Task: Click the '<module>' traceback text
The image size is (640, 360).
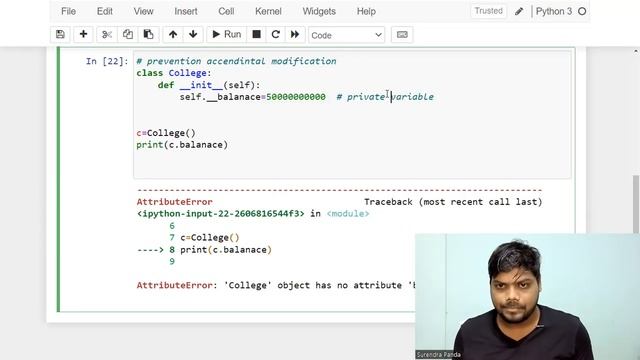Action: coord(348,213)
